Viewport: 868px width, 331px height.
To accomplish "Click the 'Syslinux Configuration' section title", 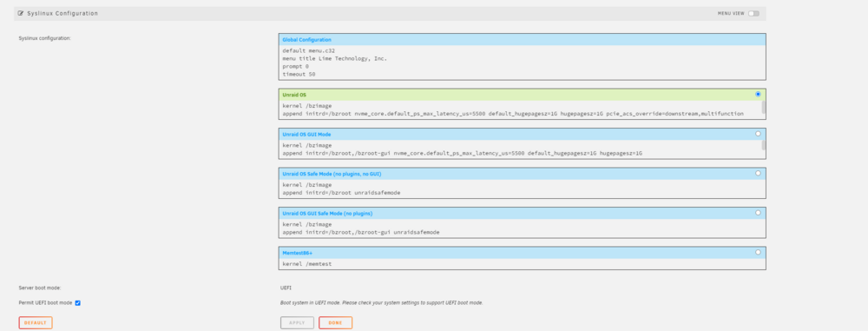I will (62, 13).
